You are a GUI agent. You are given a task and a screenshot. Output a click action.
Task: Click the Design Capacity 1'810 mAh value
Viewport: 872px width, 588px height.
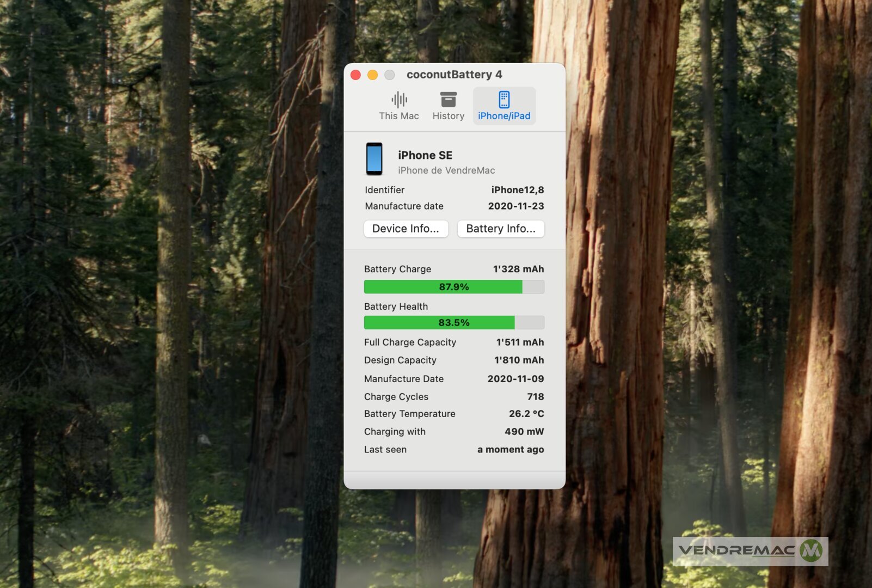(519, 360)
